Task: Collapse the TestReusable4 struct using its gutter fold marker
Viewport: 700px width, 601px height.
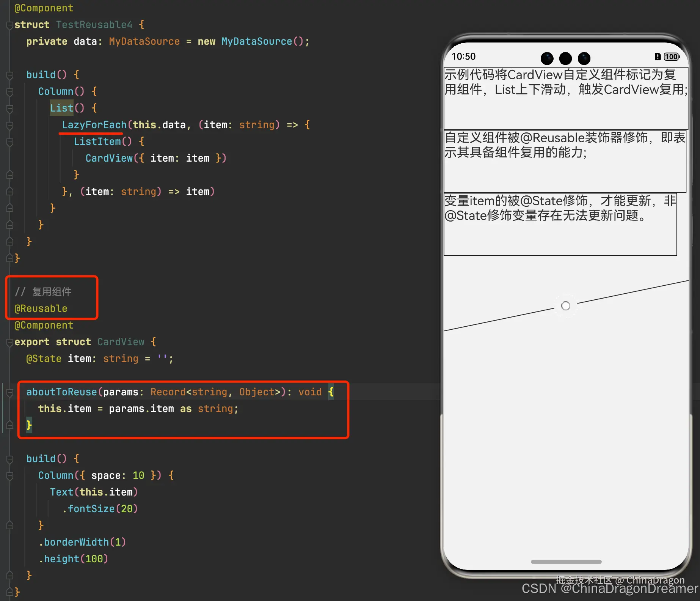Action: pyautogui.click(x=10, y=25)
